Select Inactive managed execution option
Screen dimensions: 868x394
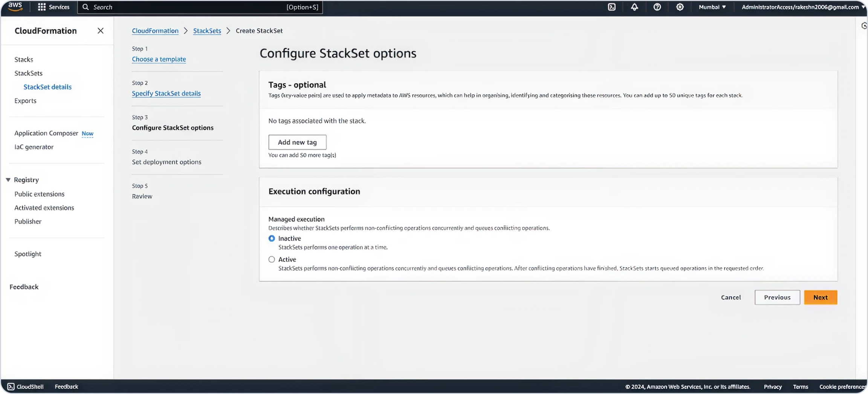tap(272, 238)
